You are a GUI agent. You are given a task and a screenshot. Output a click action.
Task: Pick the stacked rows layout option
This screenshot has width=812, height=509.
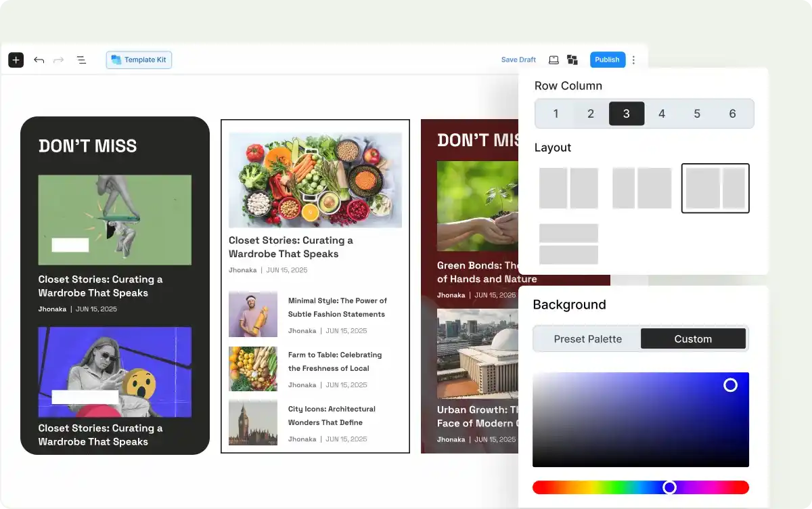point(568,244)
